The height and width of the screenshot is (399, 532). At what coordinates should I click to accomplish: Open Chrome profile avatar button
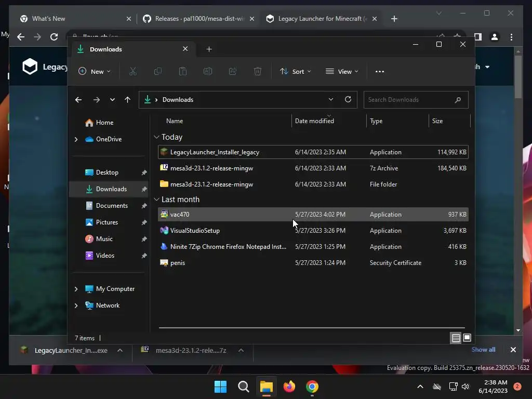point(495,37)
